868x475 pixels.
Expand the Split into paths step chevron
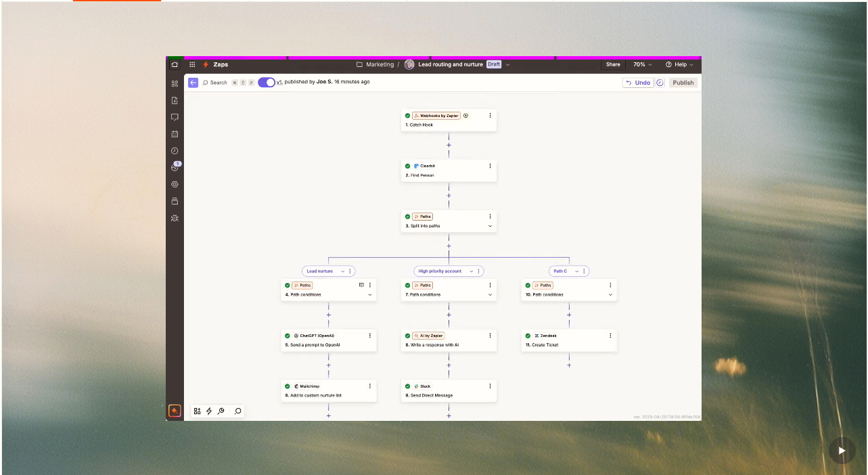coord(490,226)
